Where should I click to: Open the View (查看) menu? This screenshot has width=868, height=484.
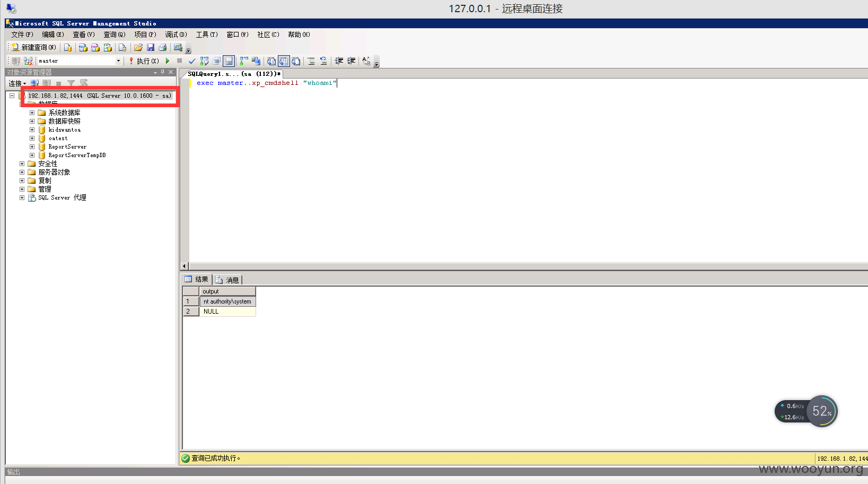coord(84,34)
